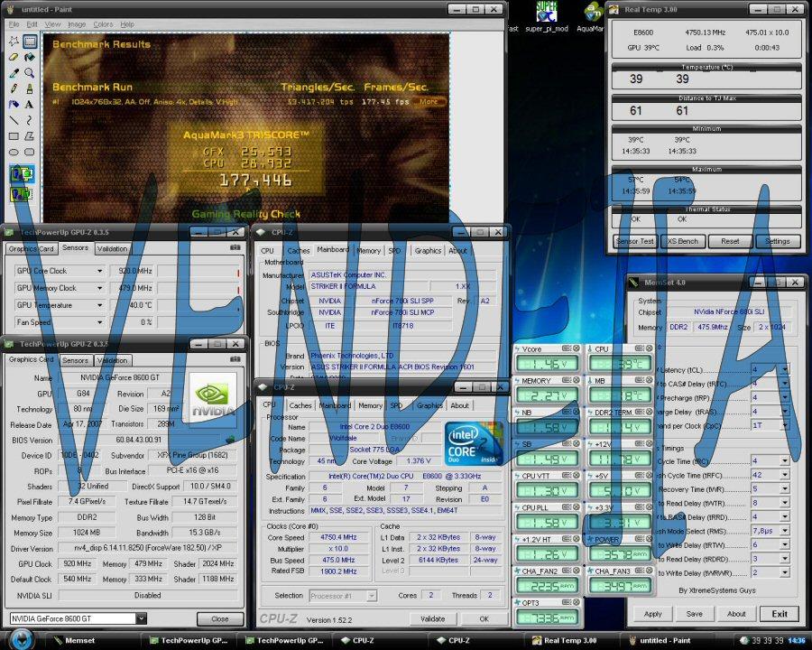Click the Windows Start orb

tap(21, 640)
